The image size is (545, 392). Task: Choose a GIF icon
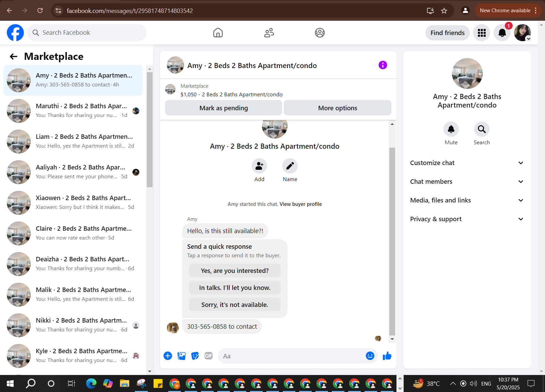208,356
